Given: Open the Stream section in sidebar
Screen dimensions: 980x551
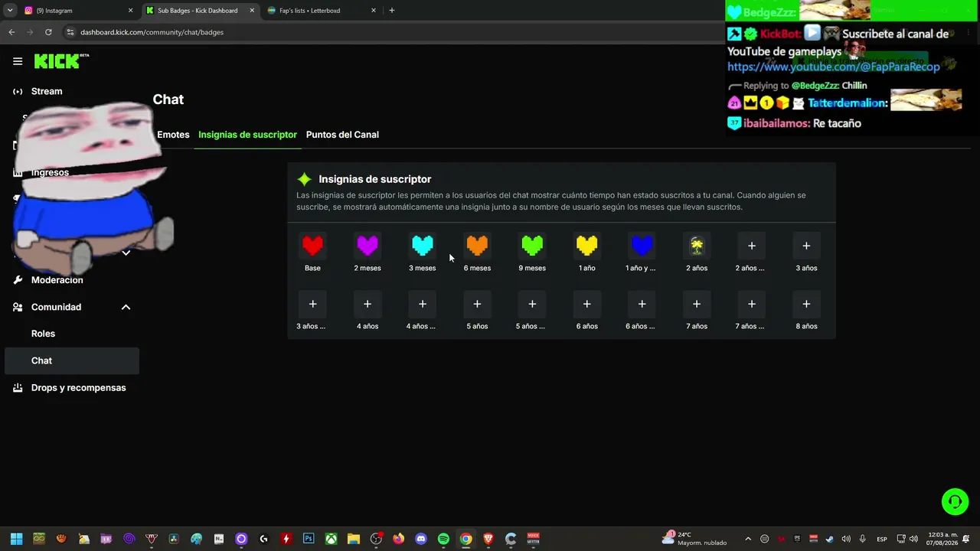Looking at the screenshot, I should pyautogui.click(x=47, y=91).
